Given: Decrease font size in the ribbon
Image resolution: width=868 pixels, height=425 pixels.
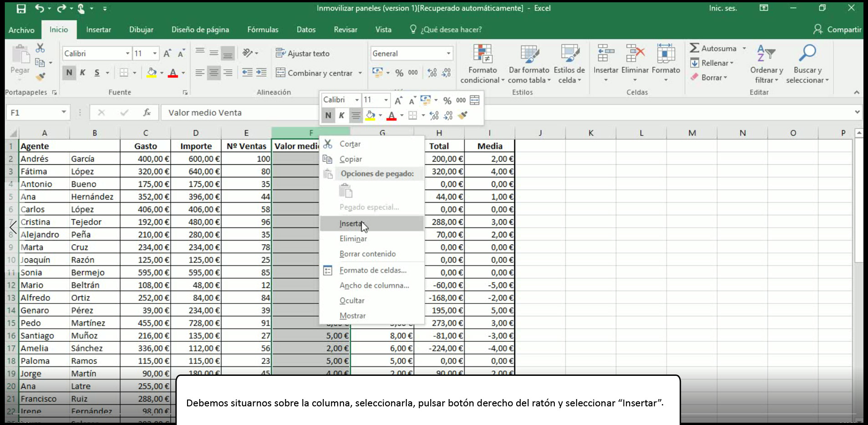Looking at the screenshot, I should point(181,53).
